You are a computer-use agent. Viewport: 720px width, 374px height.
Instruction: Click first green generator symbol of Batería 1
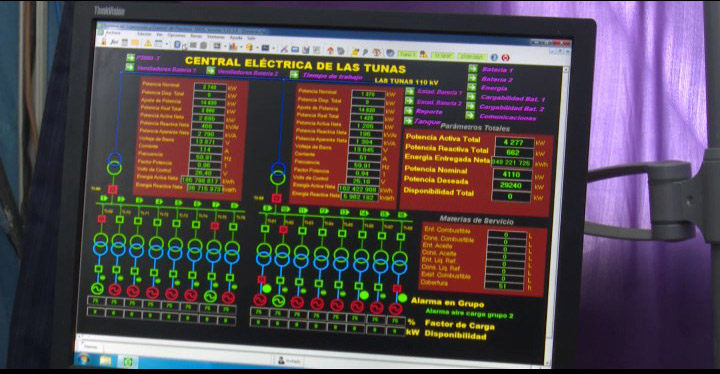tap(97, 289)
